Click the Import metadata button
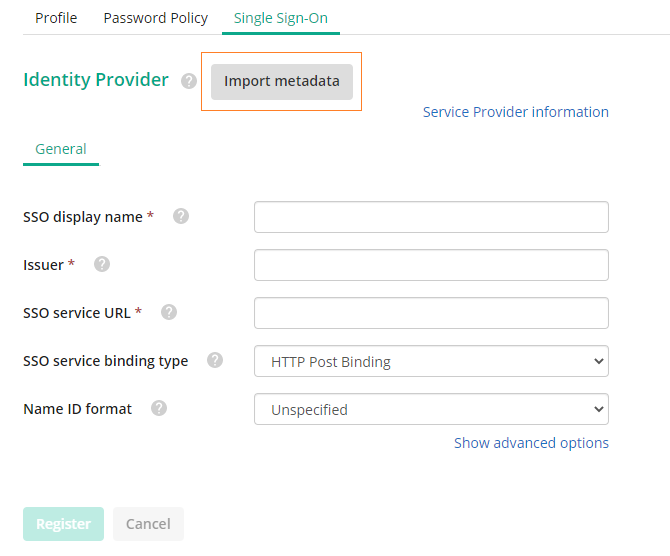The width and height of the screenshot is (670, 556). click(282, 82)
